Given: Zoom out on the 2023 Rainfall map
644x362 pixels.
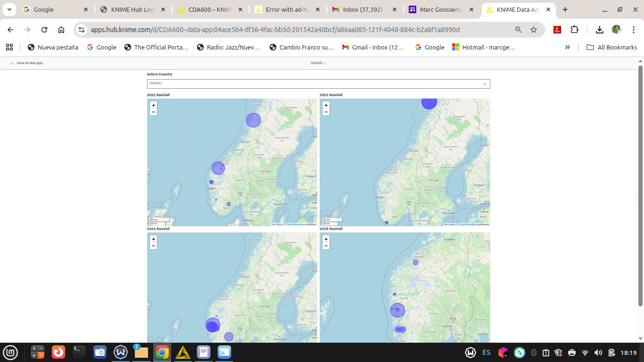Looking at the screenshot, I should 326,112.
